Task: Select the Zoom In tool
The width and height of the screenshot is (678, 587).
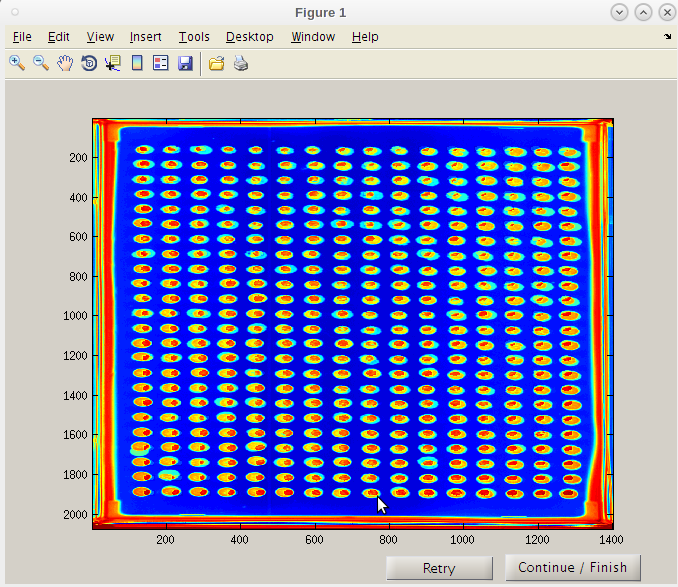Action: click(17, 63)
